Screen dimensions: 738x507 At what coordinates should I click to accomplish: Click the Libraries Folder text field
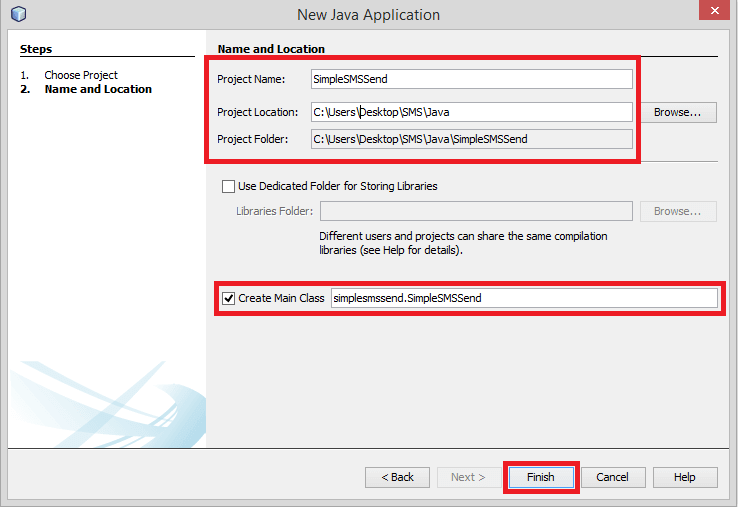point(475,211)
